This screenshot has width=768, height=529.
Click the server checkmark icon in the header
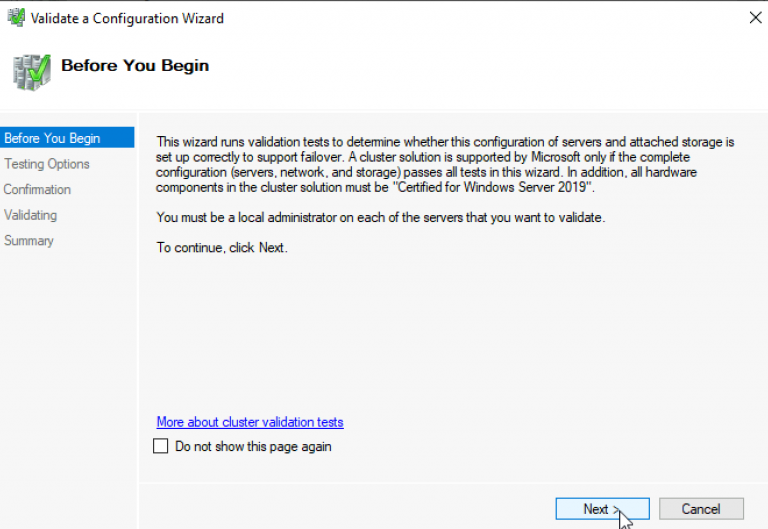point(30,71)
